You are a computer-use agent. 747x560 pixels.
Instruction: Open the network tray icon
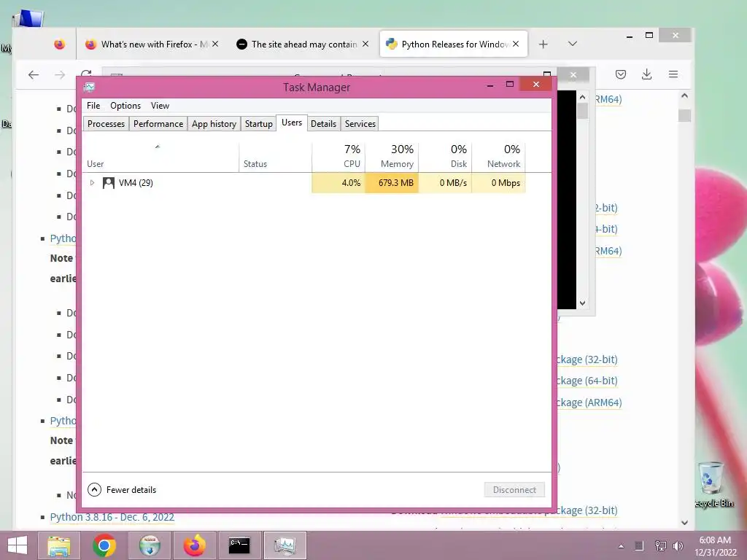point(660,545)
